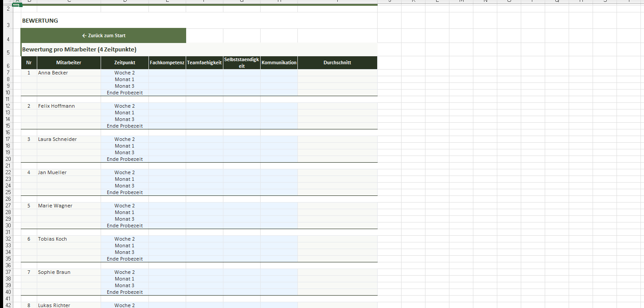Click the 'Fachkompetenz' column header cell
This screenshot has height=308, width=644.
(x=167, y=63)
